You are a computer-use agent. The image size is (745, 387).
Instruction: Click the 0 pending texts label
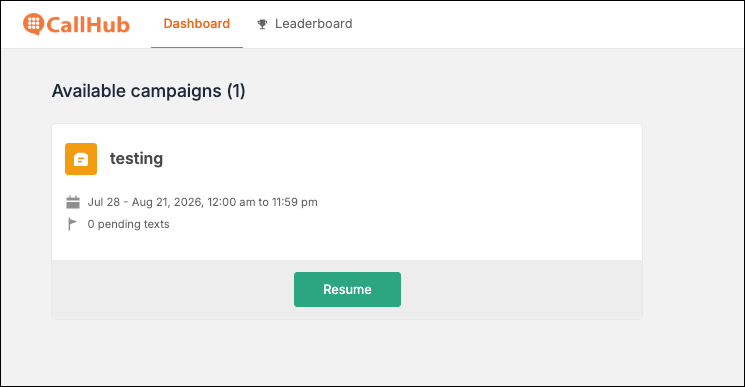[x=128, y=224]
